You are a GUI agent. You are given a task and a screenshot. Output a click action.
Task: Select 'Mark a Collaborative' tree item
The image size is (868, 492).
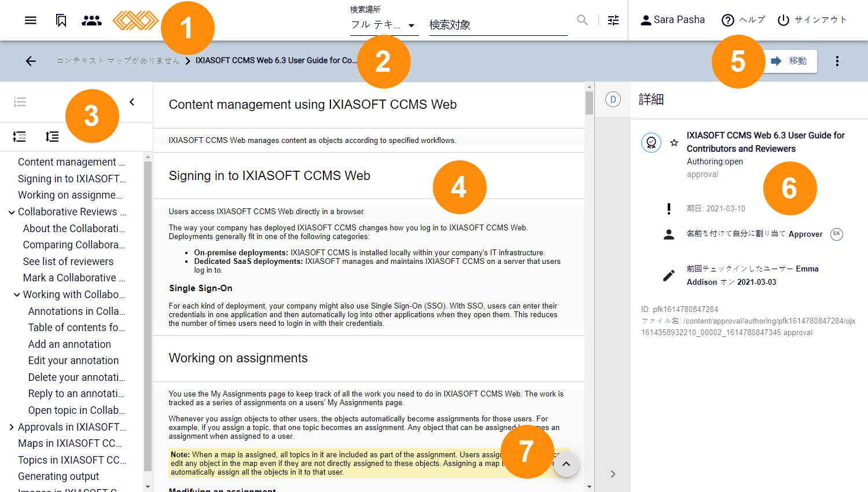pyautogui.click(x=74, y=278)
